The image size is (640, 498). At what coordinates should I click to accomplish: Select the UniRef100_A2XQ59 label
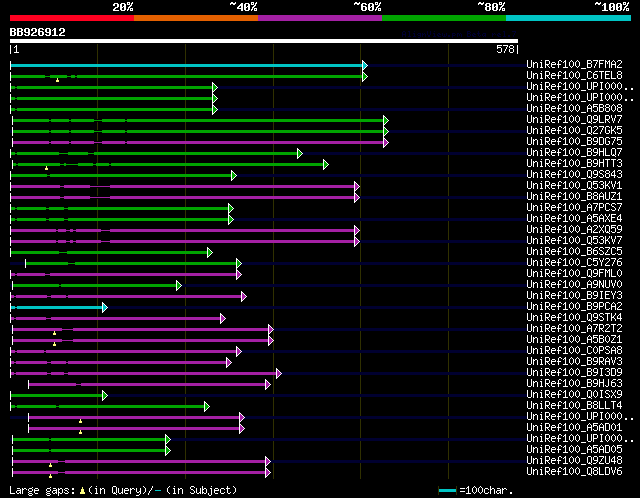[x=574, y=230]
